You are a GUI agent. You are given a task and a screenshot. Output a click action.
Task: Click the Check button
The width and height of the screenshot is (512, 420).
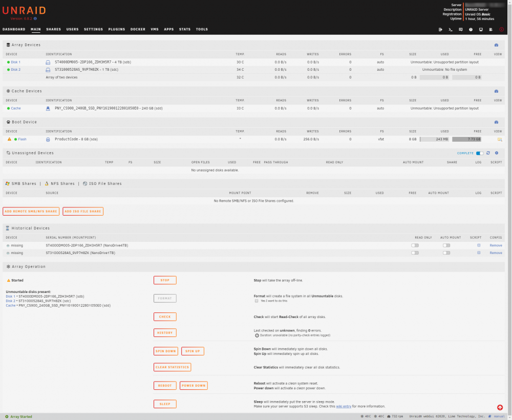click(165, 317)
